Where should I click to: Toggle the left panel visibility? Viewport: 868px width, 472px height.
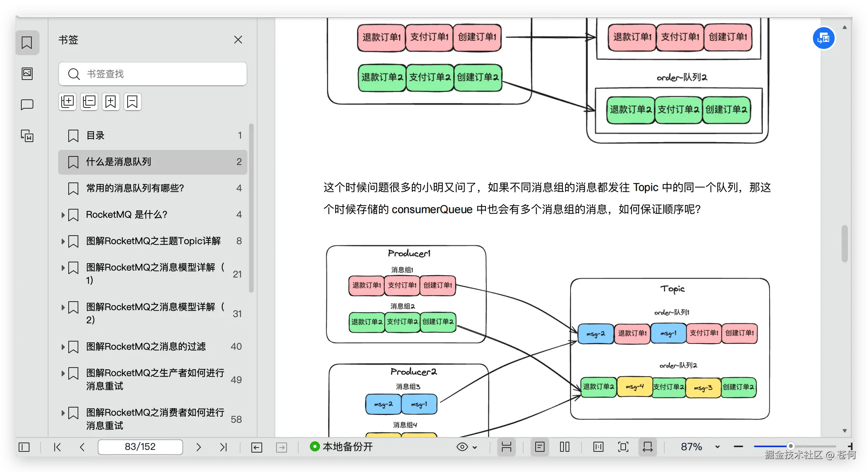click(x=24, y=447)
